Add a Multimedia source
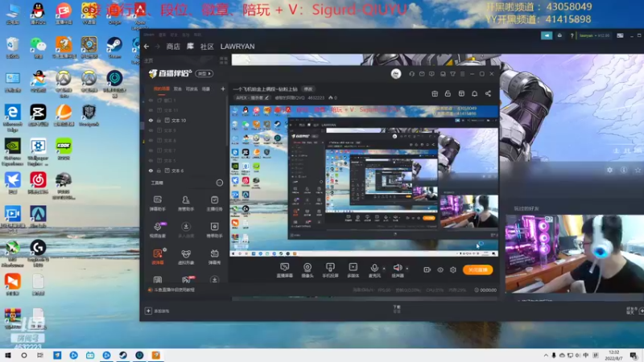This screenshot has height=362, width=644. click(353, 270)
